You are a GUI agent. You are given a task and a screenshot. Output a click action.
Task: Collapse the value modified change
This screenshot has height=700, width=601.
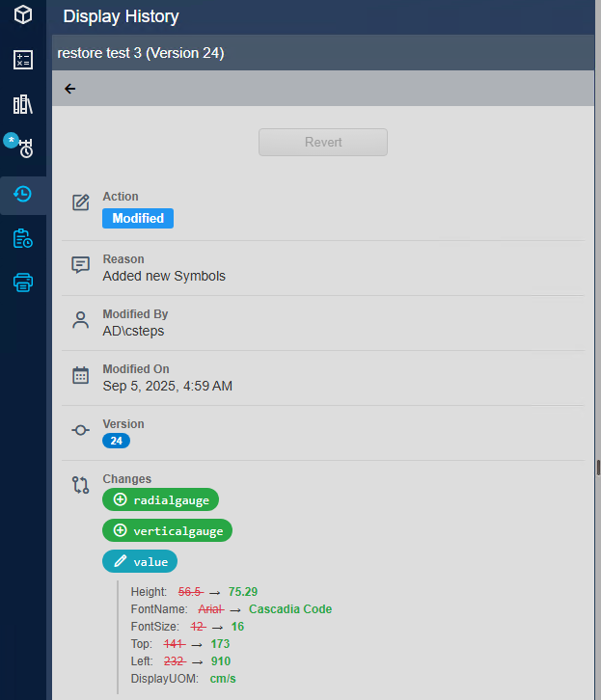140,562
